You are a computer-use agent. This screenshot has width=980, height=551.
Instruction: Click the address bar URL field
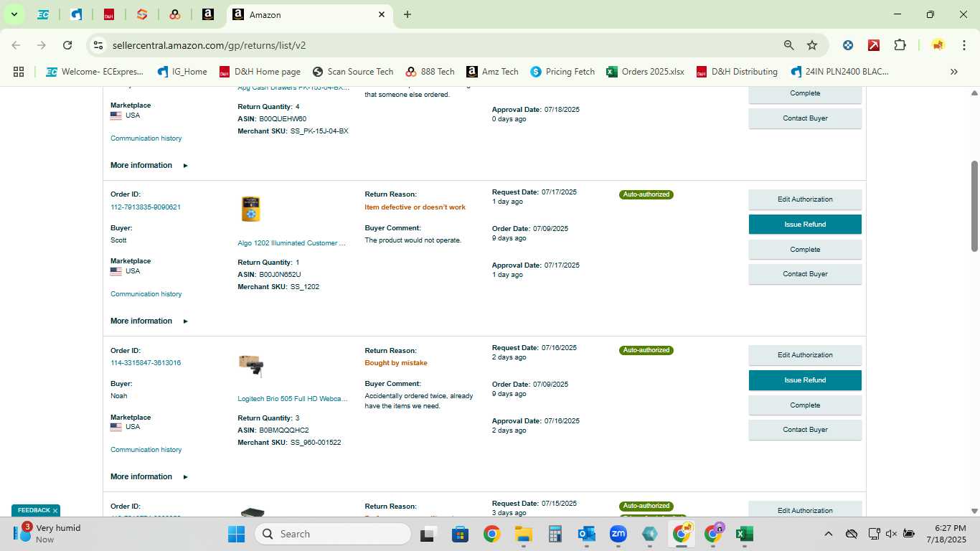point(441,45)
